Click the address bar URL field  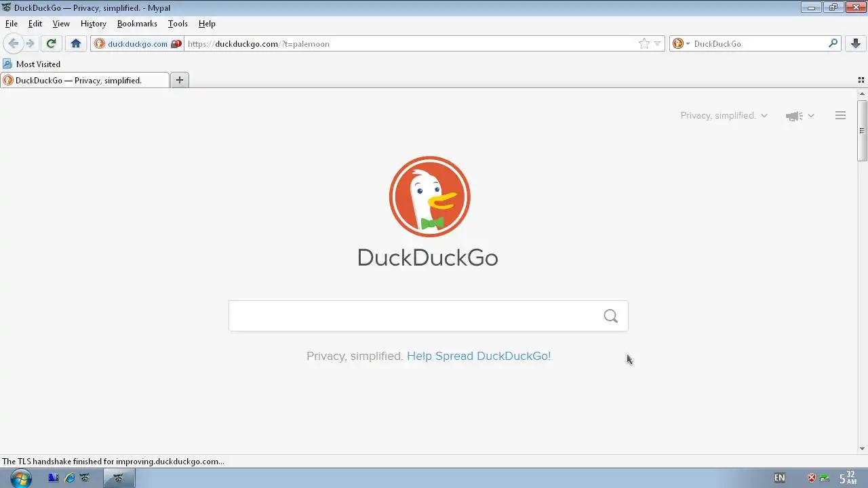coord(410,43)
